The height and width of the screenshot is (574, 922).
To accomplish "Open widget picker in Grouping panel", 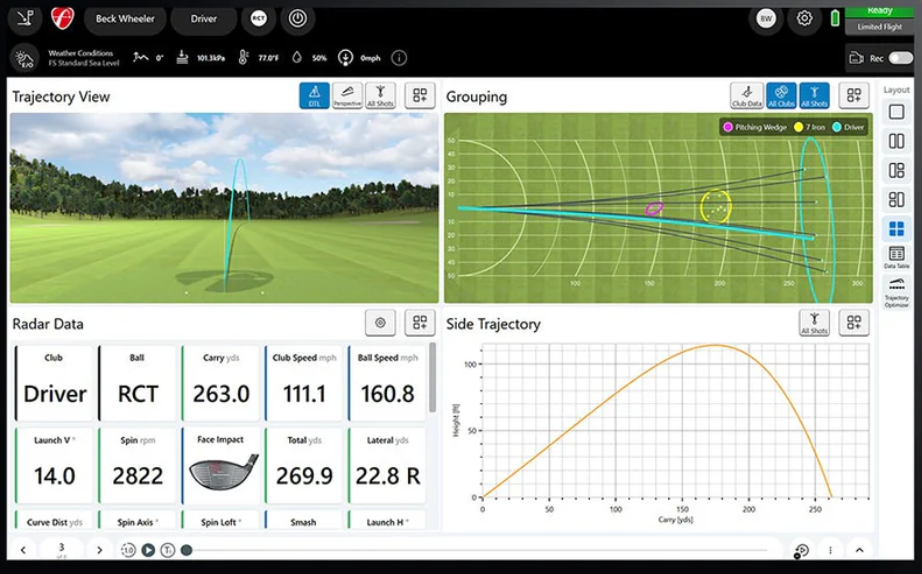I will (854, 95).
